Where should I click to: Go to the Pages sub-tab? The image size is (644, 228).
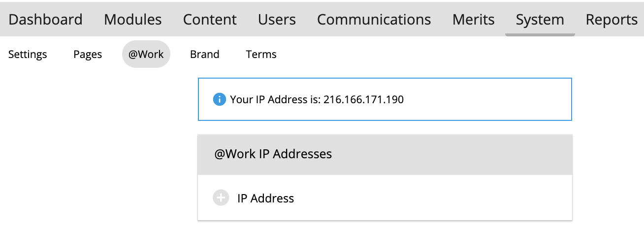click(x=88, y=54)
